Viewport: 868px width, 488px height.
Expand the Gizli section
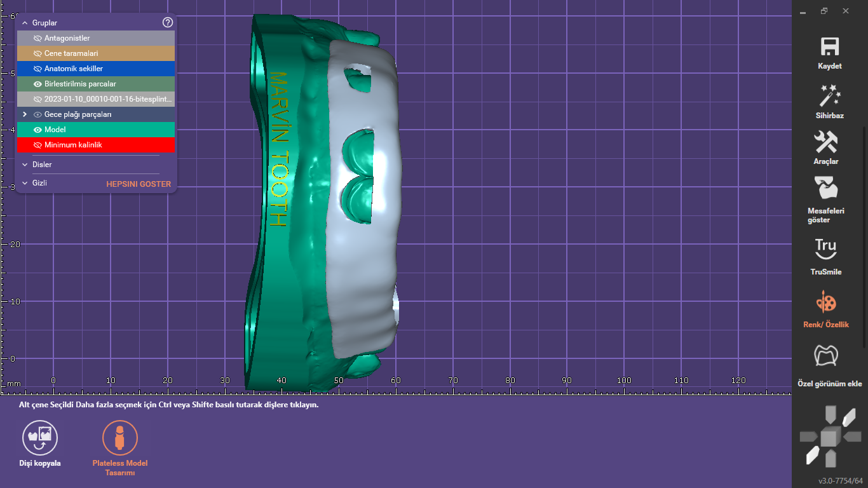point(25,183)
